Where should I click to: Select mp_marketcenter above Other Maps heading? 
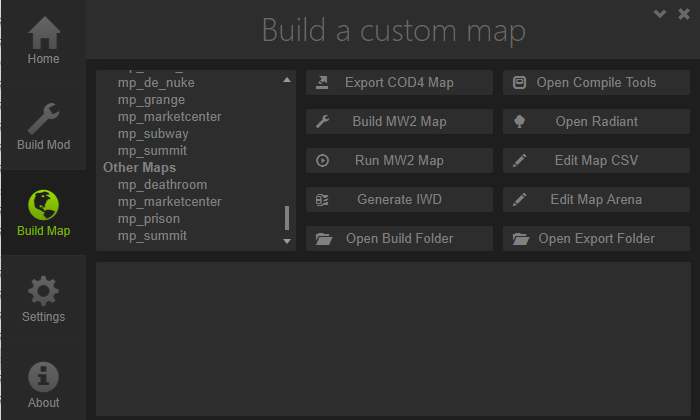[169, 117]
